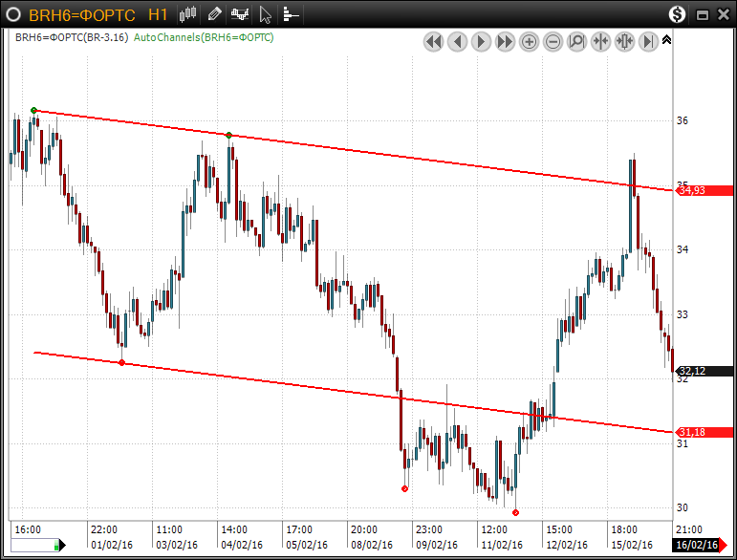Zoom in with the plus magnifier

click(x=530, y=42)
